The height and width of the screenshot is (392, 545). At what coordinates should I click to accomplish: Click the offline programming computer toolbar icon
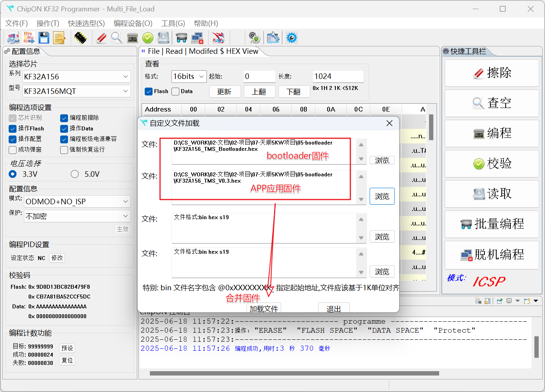[x=197, y=38]
